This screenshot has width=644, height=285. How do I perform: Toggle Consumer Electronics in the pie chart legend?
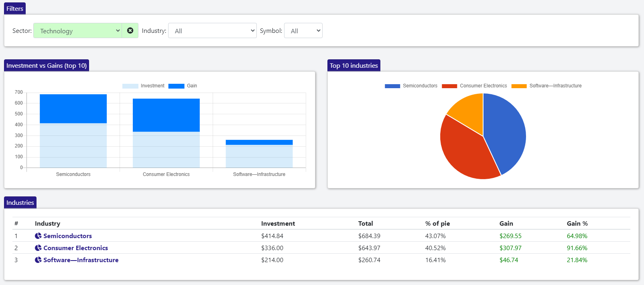(474, 86)
